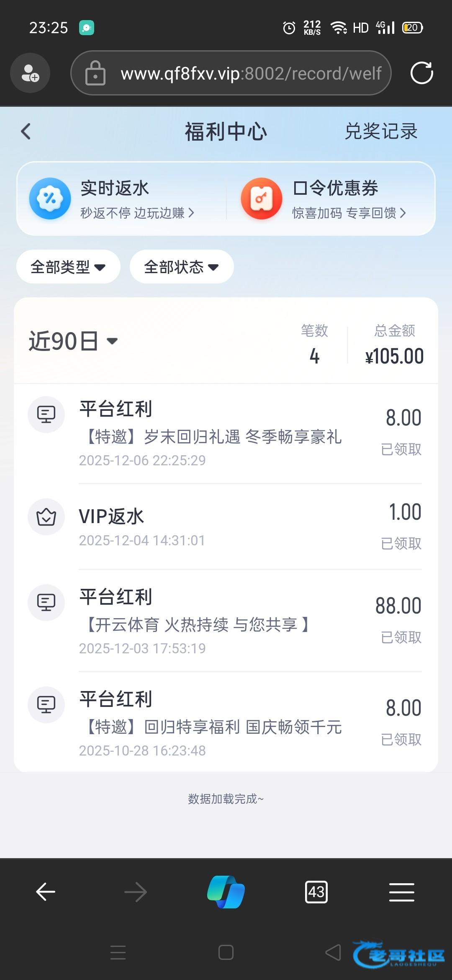Tap the Copilot icon in bottom toolbar
The width and height of the screenshot is (452, 980).
226,892
